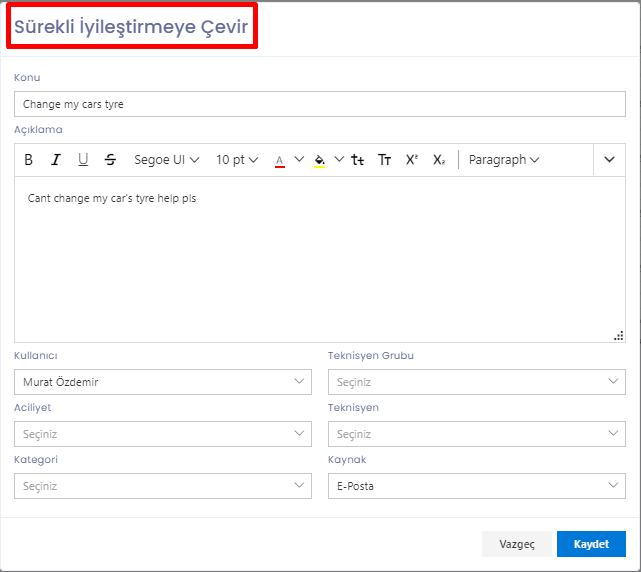Apply strikethrough formatting to text

[x=110, y=159]
